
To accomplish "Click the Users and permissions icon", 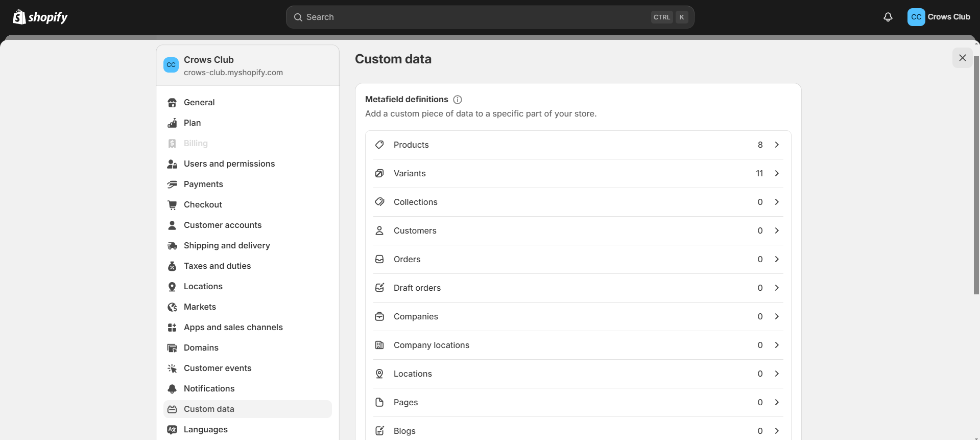I will [x=172, y=164].
